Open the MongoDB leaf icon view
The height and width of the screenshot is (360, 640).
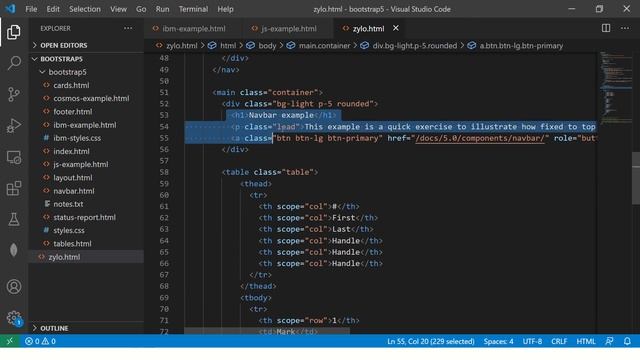[x=13, y=250]
